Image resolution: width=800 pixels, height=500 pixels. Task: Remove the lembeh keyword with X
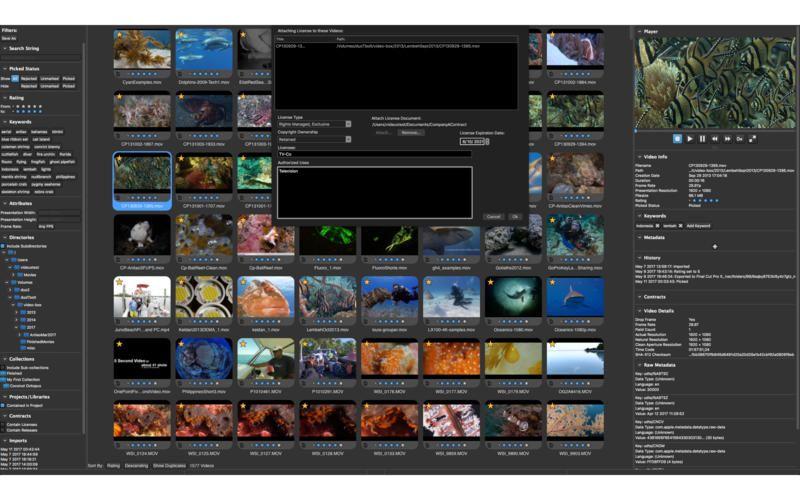(x=680, y=226)
